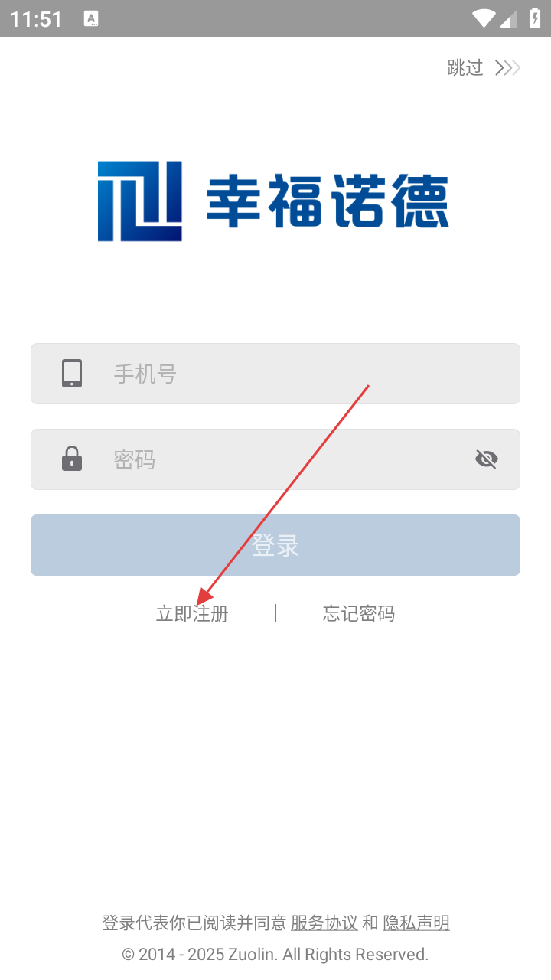Focus the 手机号 phone number input
The height and width of the screenshot is (980, 551).
(275, 374)
